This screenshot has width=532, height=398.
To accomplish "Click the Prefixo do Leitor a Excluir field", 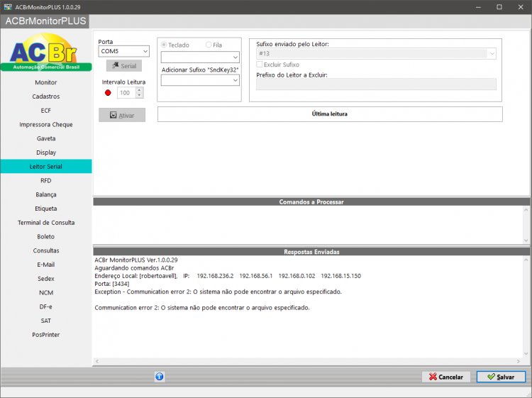I will click(376, 84).
